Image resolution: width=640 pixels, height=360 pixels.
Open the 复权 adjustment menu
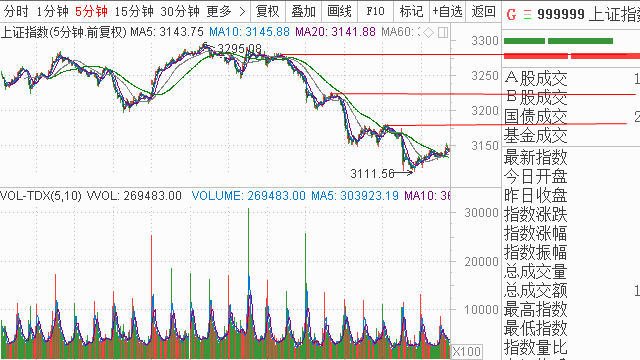pyautogui.click(x=267, y=11)
